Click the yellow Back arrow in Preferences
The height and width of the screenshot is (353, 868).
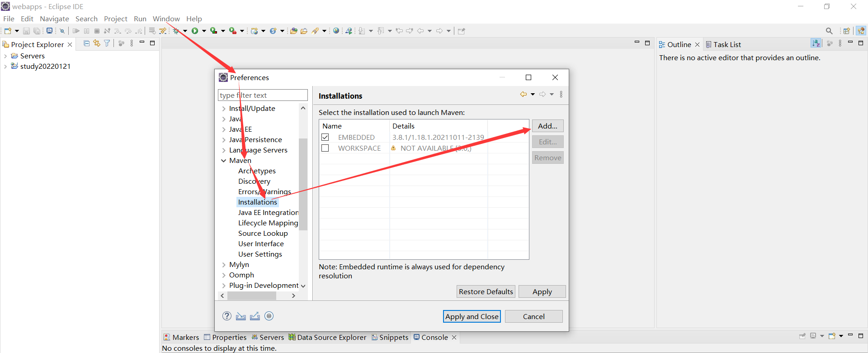524,94
